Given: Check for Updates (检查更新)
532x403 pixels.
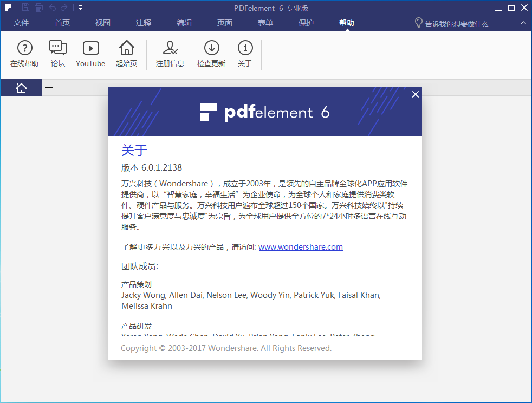Looking at the screenshot, I should pos(211,54).
